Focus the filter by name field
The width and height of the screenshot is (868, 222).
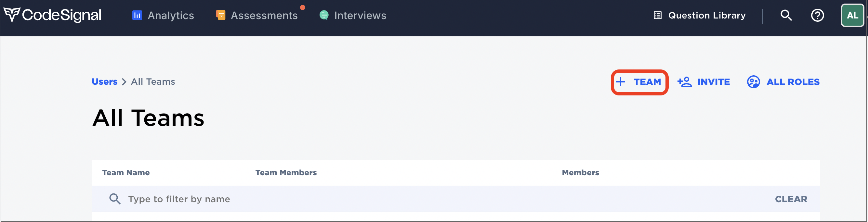coord(438,199)
